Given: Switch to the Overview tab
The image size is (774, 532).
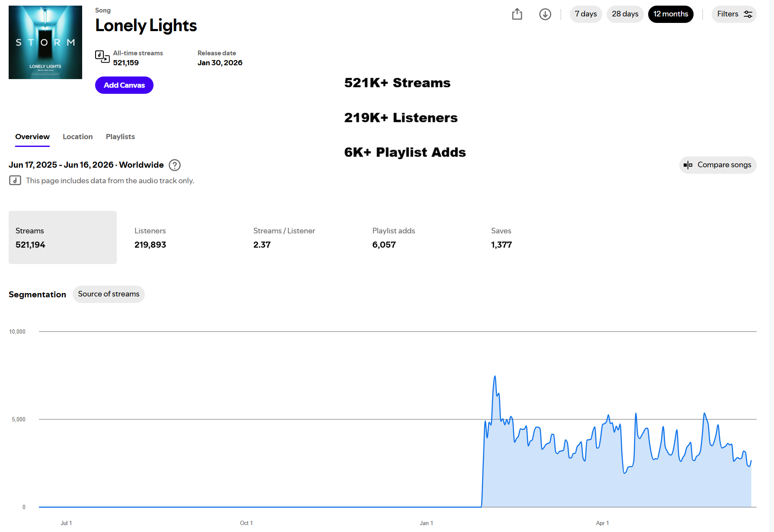Looking at the screenshot, I should click(32, 137).
